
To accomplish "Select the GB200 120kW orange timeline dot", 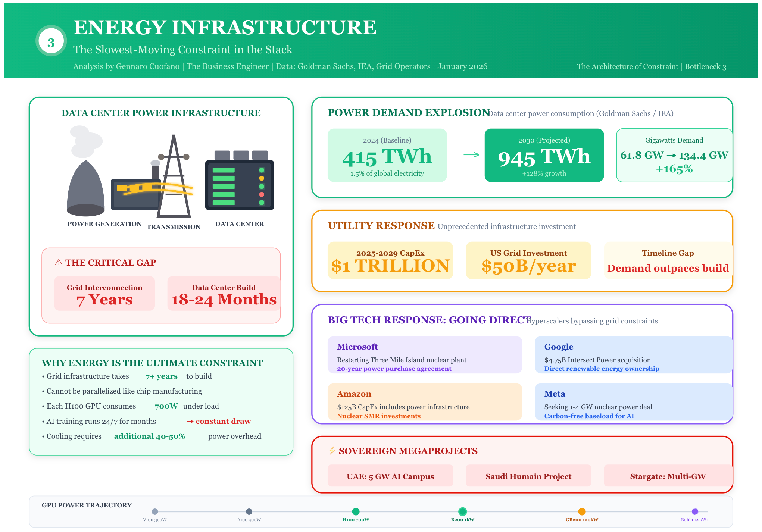I will (x=582, y=511).
